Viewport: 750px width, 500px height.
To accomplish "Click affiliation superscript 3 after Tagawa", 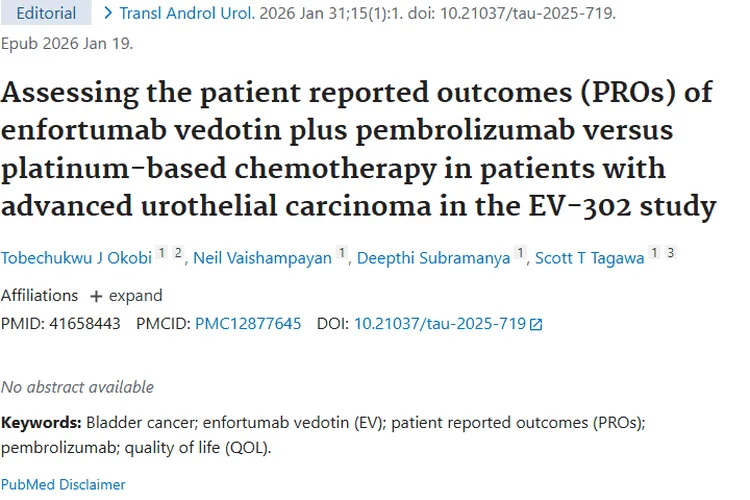I will pyautogui.click(x=670, y=253).
